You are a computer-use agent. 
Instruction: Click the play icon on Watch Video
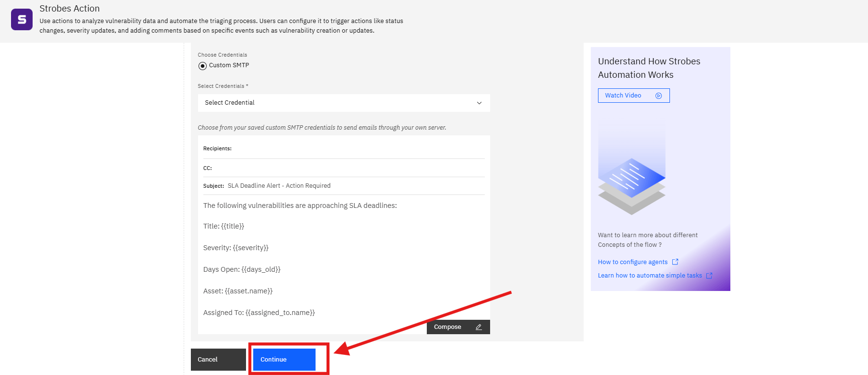coord(658,96)
